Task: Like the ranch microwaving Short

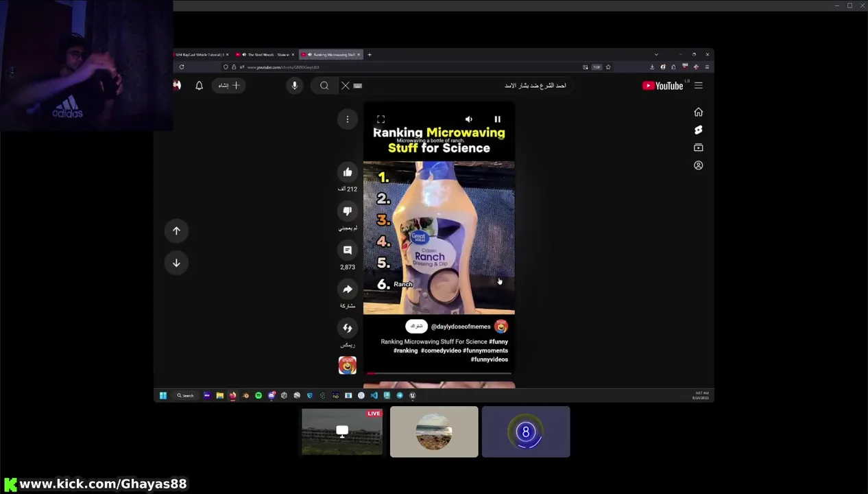Action: click(348, 172)
